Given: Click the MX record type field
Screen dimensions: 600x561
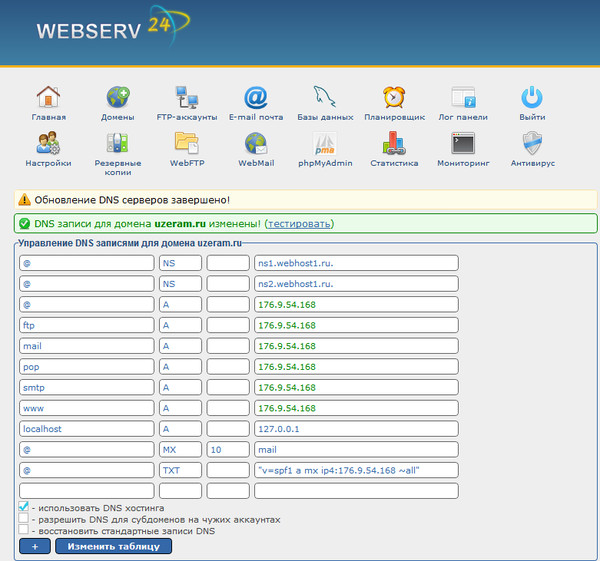Looking at the screenshot, I should pyautogui.click(x=181, y=449).
